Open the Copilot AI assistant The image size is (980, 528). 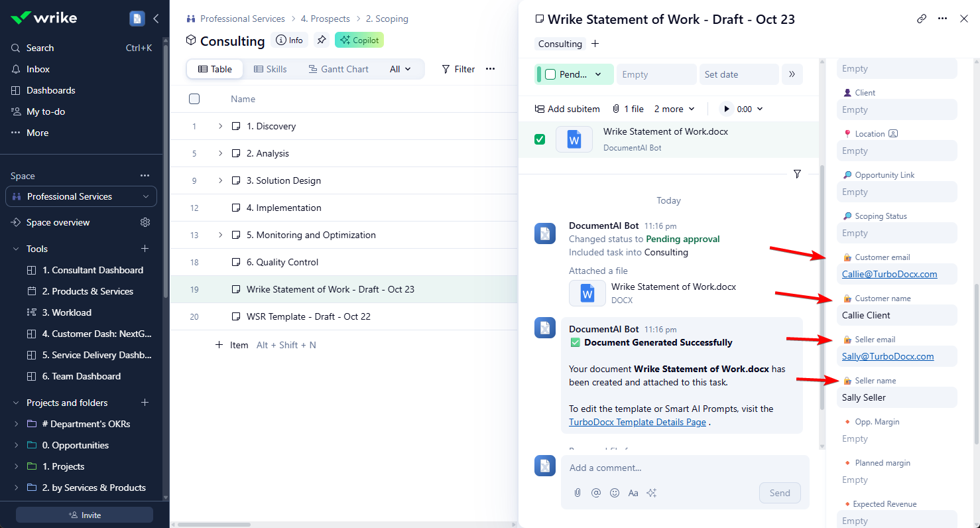pyautogui.click(x=359, y=40)
